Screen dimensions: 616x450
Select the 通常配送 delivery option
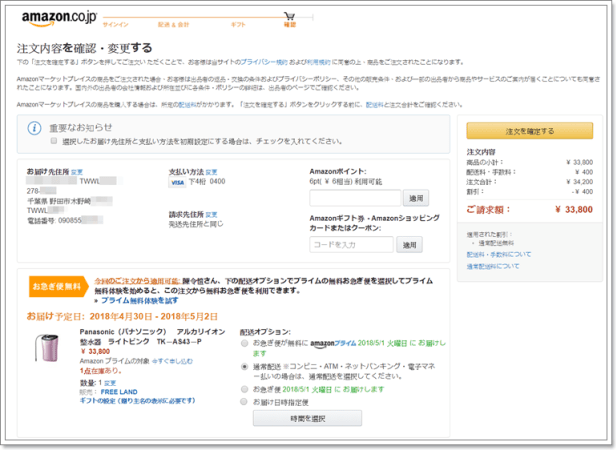pos(246,367)
